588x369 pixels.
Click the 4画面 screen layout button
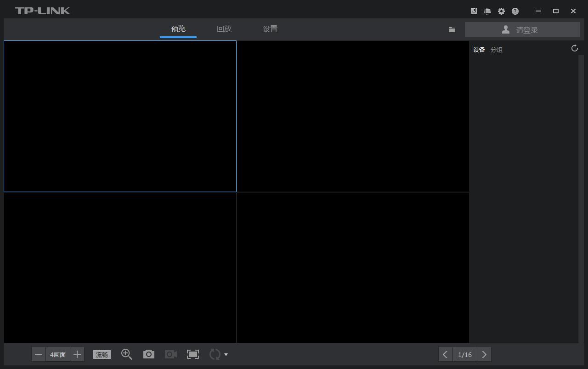57,354
